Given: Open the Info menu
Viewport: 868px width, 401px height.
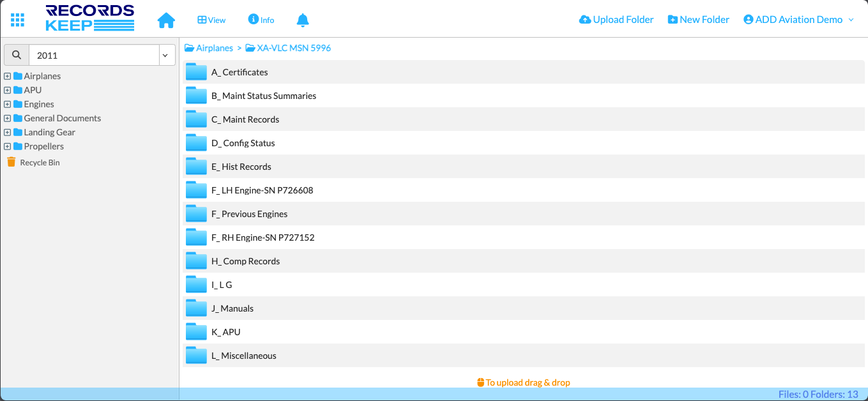Looking at the screenshot, I should [261, 20].
